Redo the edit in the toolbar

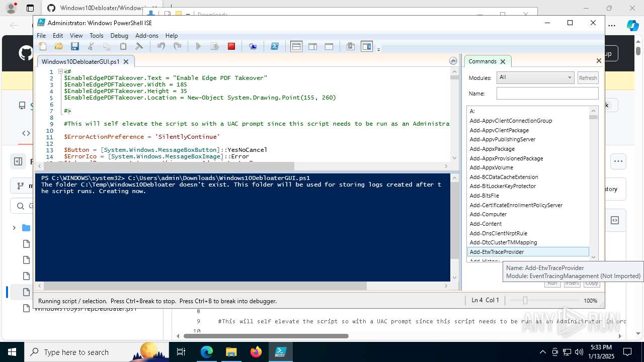(177, 46)
